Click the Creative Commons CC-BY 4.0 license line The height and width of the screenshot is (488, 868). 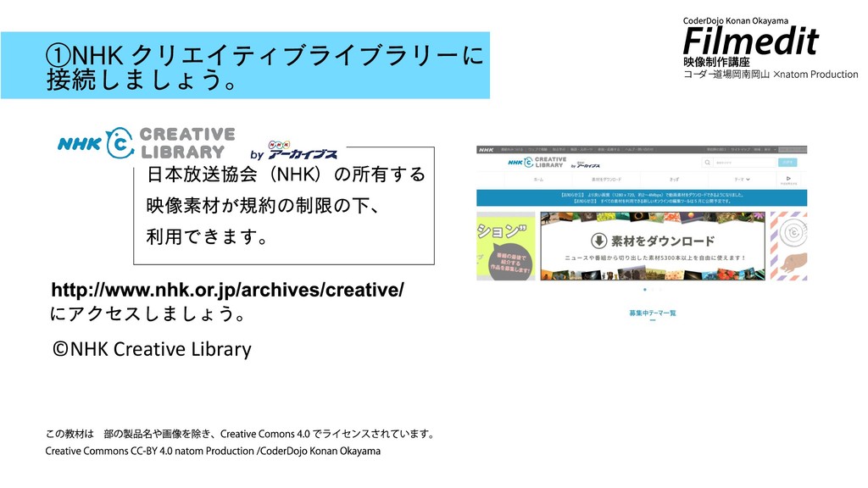point(213,451)
